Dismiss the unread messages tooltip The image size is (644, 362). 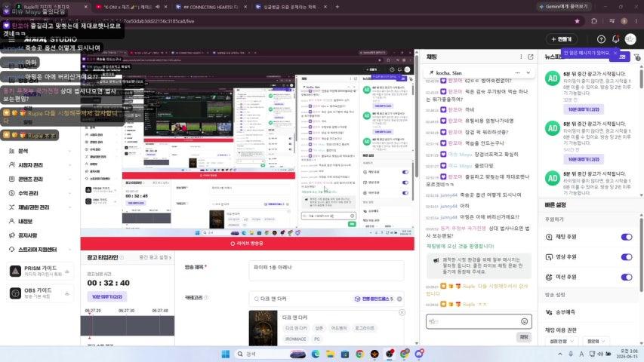615,53
